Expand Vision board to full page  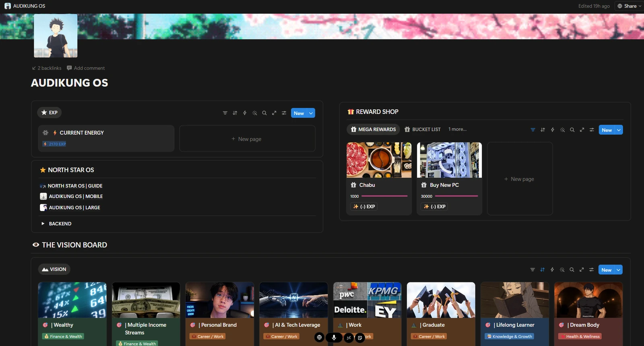click(582, 270)
